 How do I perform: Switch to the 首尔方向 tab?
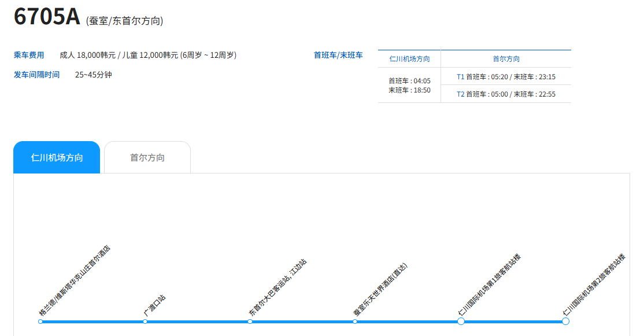147,157
